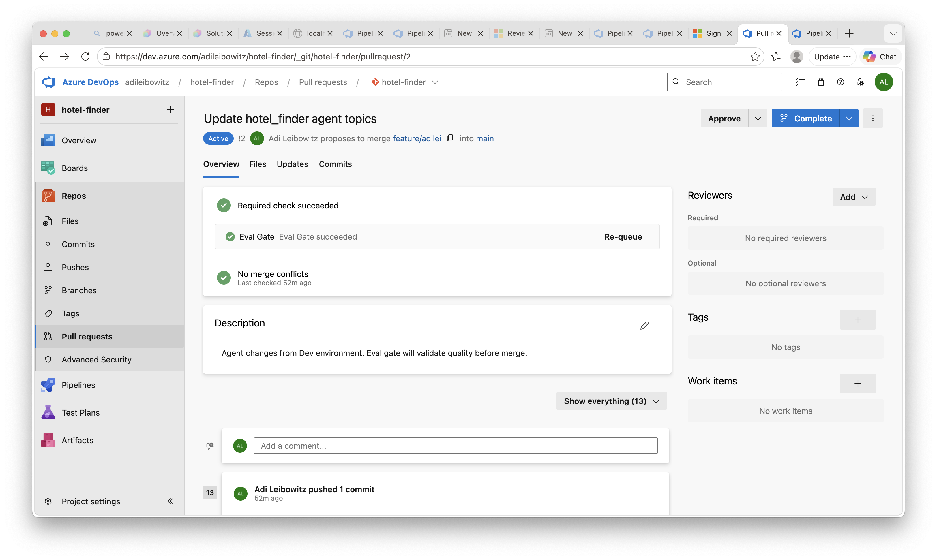Open the work items list icon in header
This screenshot has width=937, height=560.
point(800,82)
